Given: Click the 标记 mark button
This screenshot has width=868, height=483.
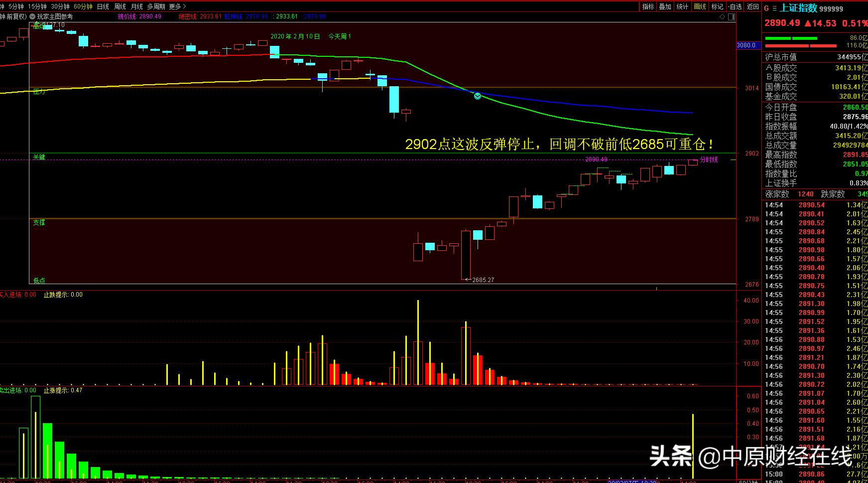Looking at the screenshot, I should [x=717, y=6].
